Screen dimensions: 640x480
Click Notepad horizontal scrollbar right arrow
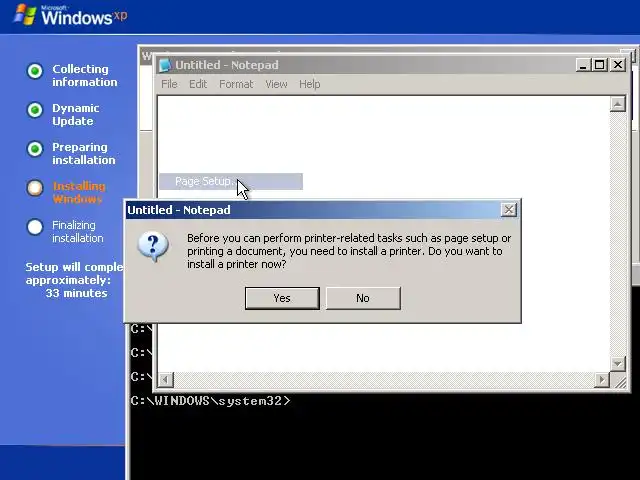click(602, 380)
